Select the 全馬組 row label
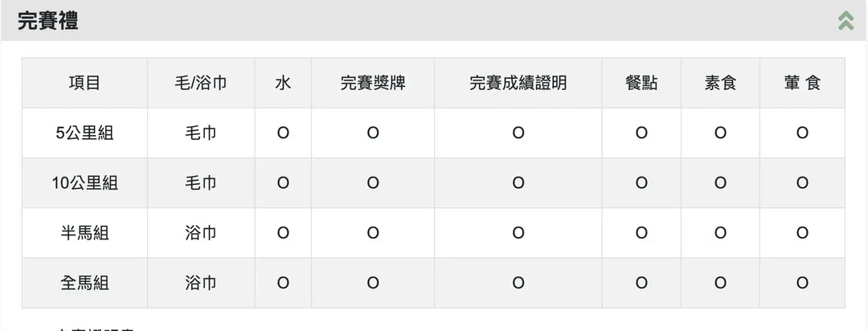Screen dimensions: 868x331 pos(84,283)
